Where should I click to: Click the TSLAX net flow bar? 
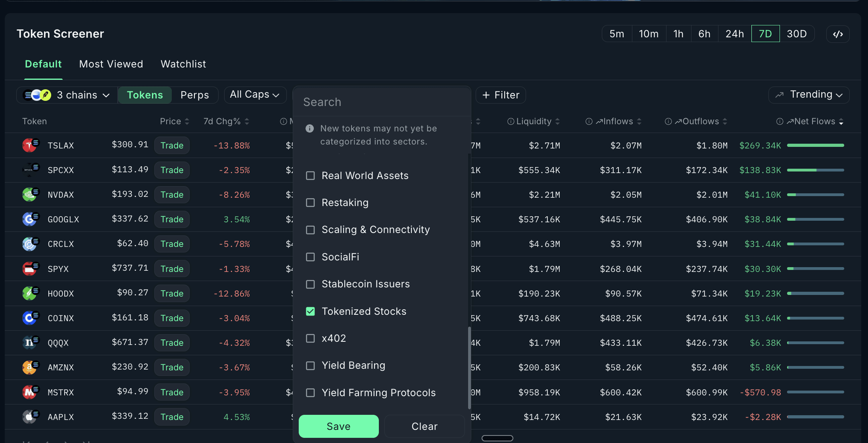click(x=816, y=145)
